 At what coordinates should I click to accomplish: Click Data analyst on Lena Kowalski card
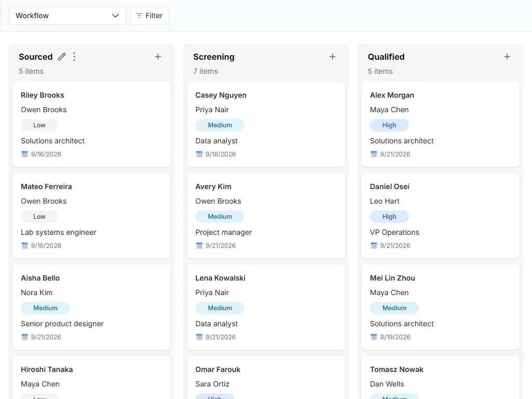(x=217, y=324)
